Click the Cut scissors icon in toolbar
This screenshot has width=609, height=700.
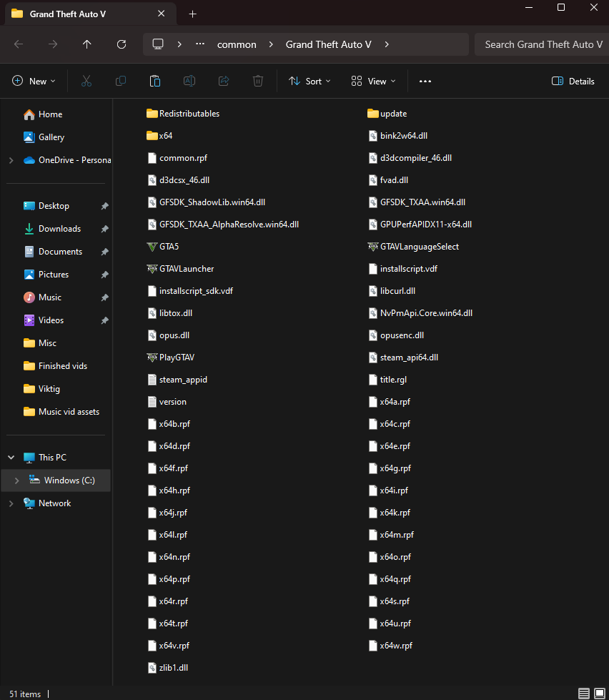coord(86,81)
